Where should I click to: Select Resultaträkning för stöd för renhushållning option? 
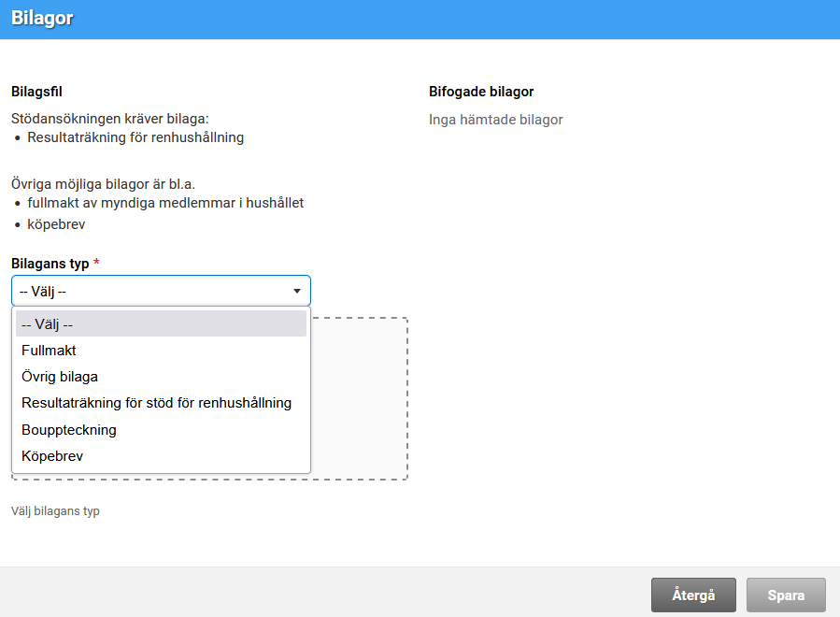tap(156, 403)
